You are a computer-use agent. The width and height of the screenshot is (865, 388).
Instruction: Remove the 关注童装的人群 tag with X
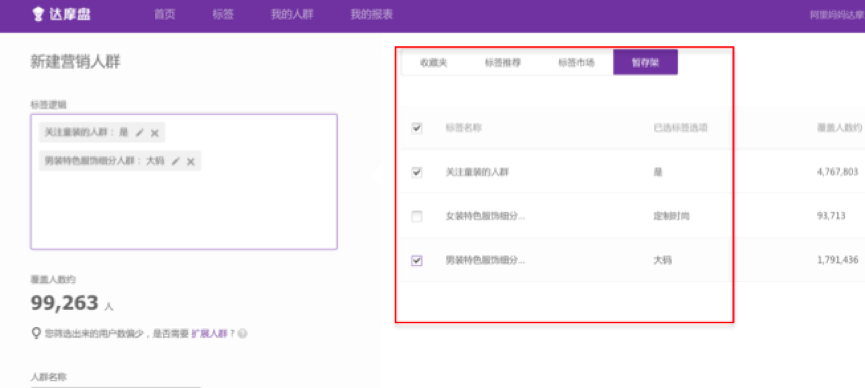coord(154,132)
